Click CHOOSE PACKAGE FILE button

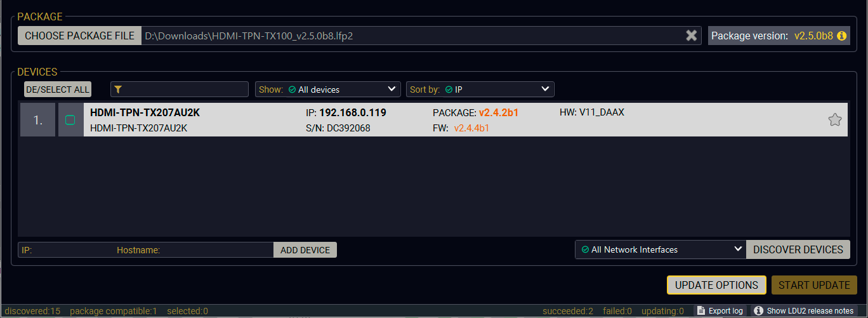coord(79,36)
